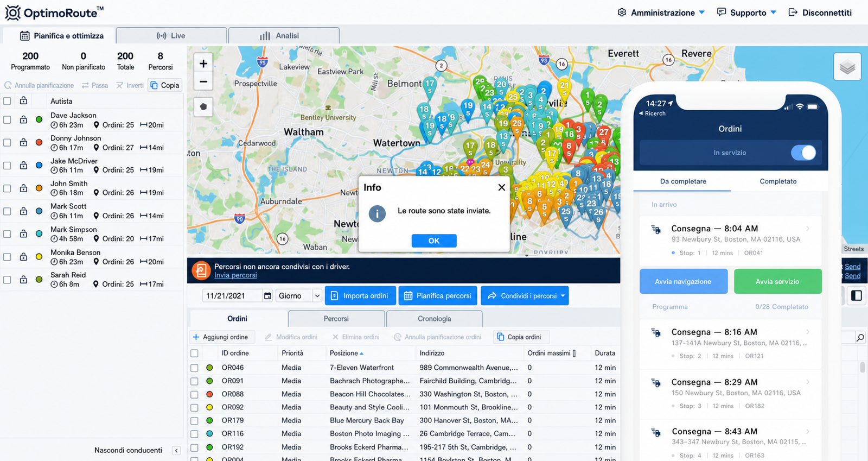Toggle the side panel layout icon
868x461 pixels.
click(x=857, y=295)
